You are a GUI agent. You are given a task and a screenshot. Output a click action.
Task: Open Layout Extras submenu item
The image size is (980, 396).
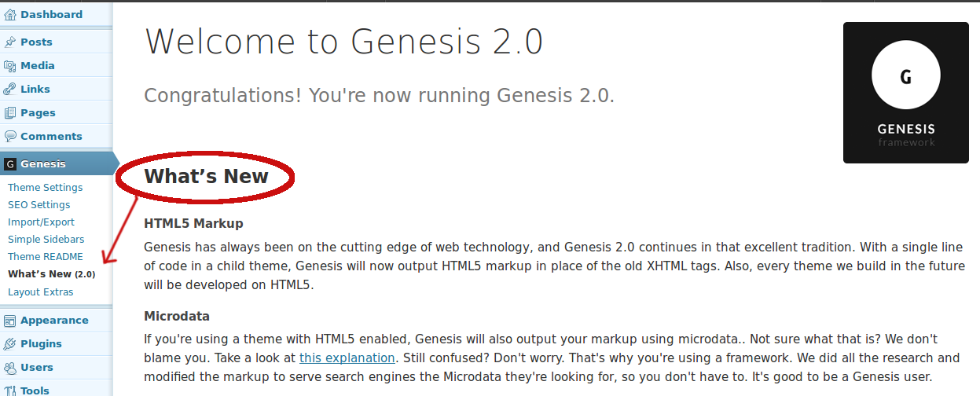pos(40,291)
